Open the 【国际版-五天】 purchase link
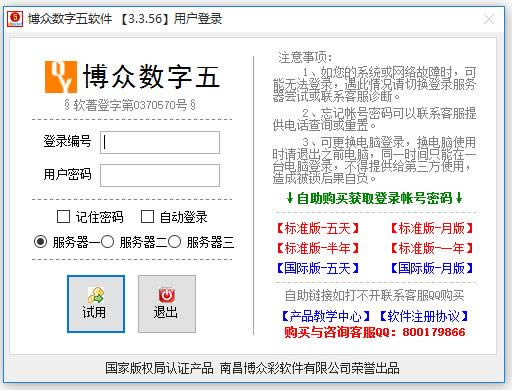 point(318,268)
